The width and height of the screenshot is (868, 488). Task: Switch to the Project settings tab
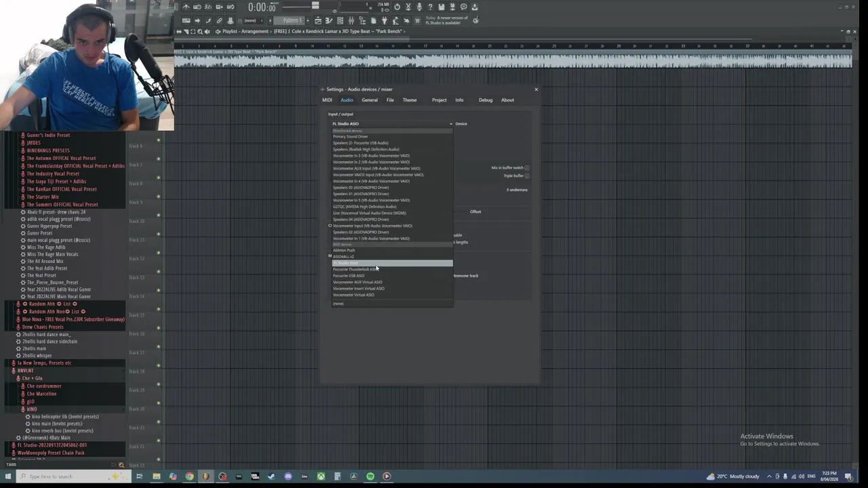439,100
